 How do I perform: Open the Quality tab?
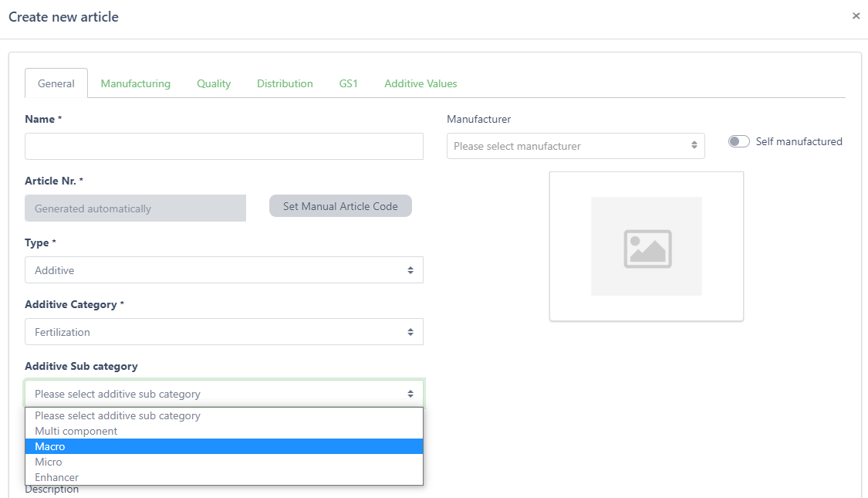[x=214, y=83]
